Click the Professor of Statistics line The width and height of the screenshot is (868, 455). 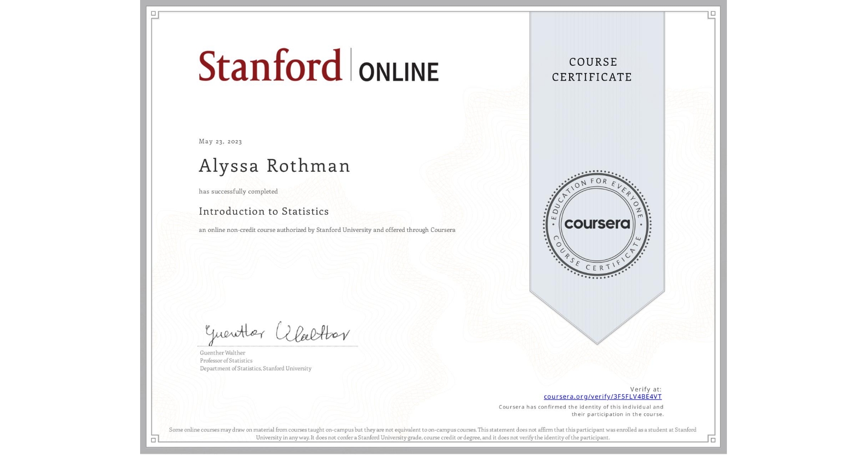(x=226, y=360)
